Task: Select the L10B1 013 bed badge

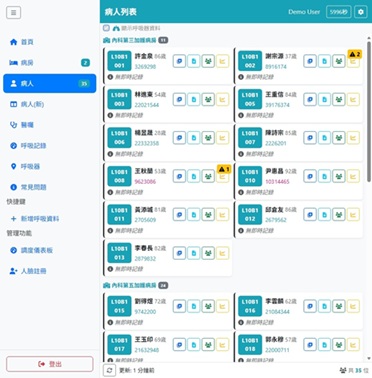Action: coord(119,253)
